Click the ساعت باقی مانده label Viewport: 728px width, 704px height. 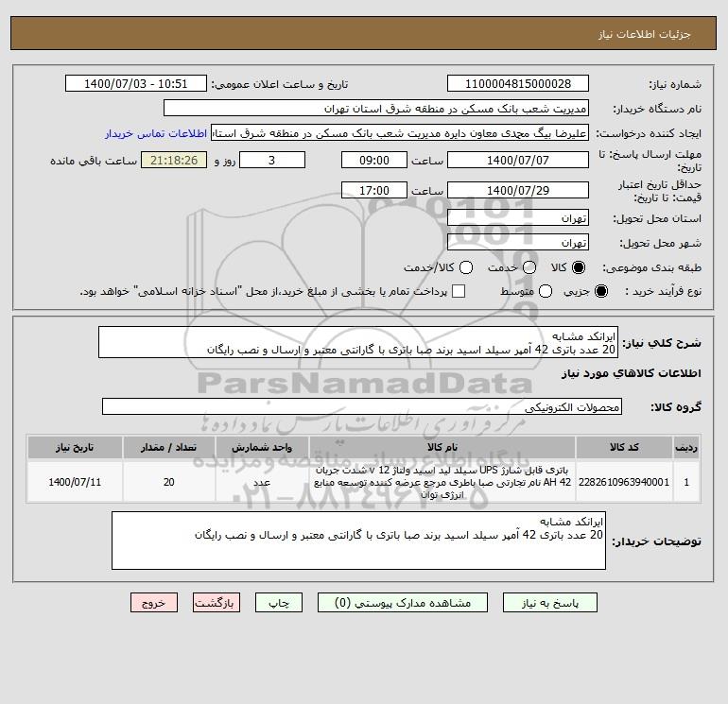coord(94,161)
